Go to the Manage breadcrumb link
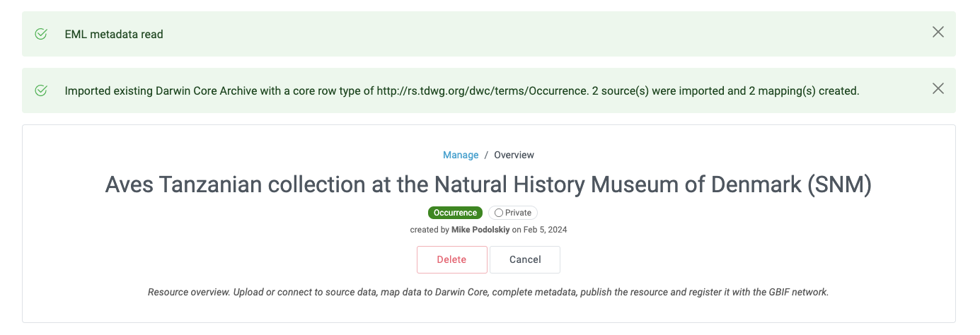The width and height of the screenshot is (980, 335). [x=461, y=155]
